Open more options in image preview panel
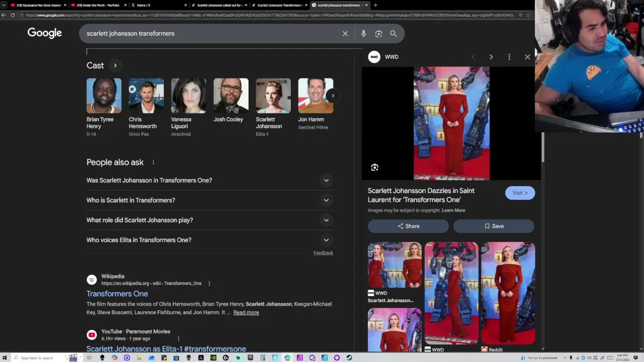Viewport: 644px width, 362px height. click(509, 57)
